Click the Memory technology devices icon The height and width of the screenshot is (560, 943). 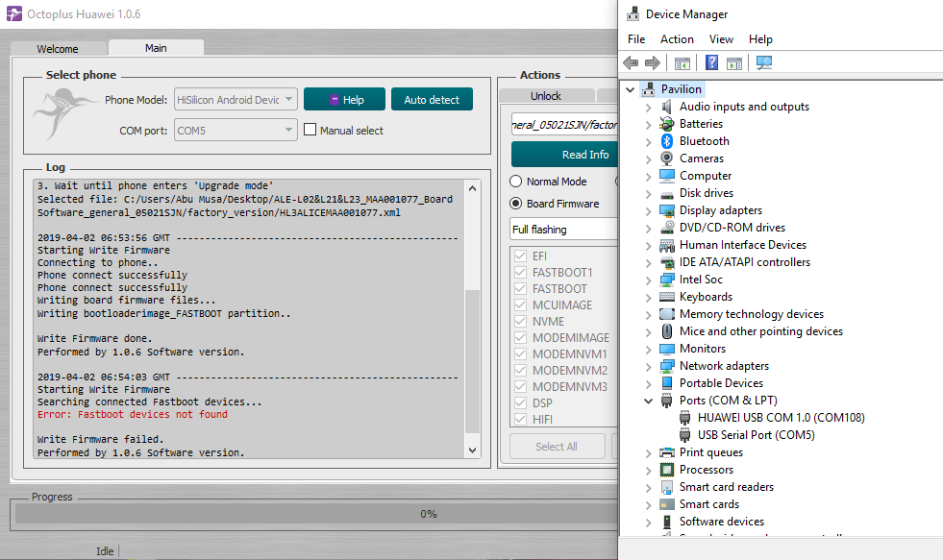(x=666, y=314)
